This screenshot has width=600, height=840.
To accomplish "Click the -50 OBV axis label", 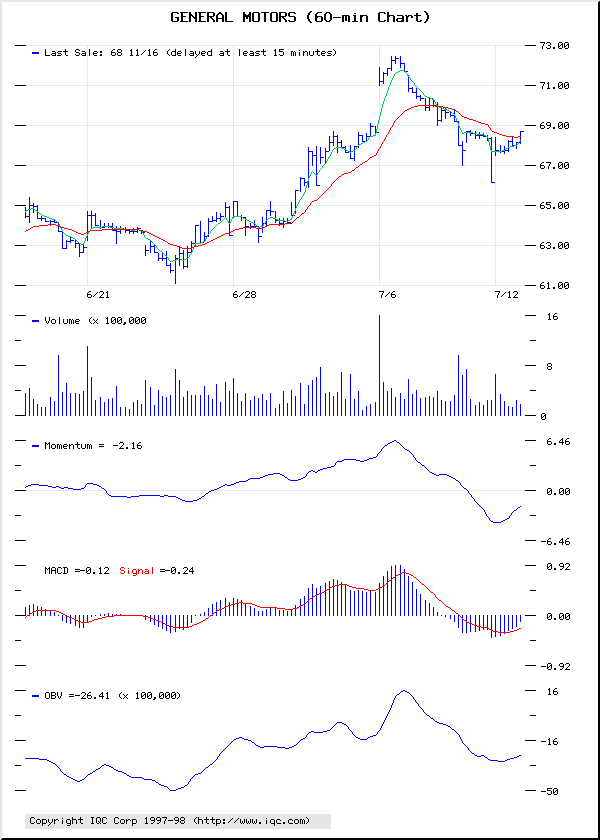I will tap(550, 791).
